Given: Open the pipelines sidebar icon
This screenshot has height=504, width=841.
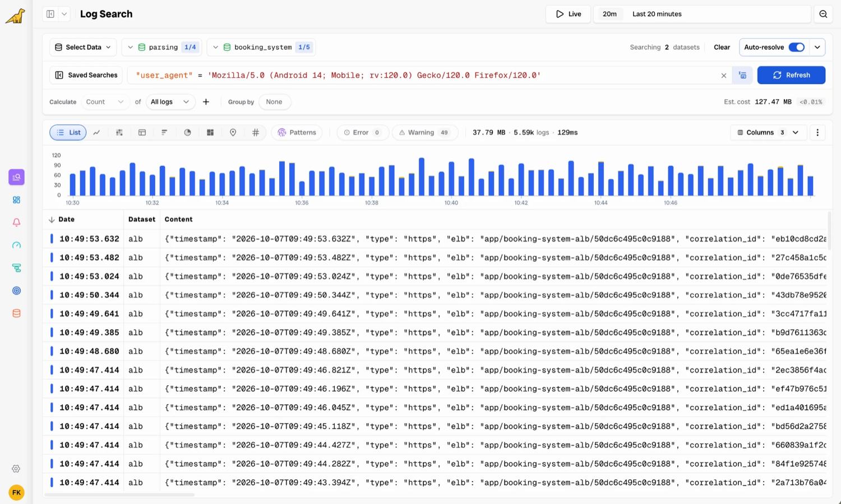Looking at the screenshot, I should pos(16,268).
